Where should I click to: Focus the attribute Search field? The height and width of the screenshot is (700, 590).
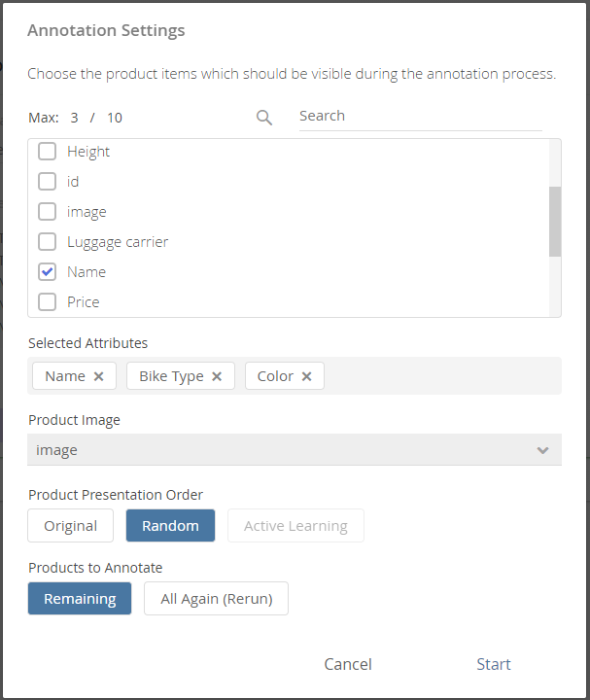click(x=420, y=116)
